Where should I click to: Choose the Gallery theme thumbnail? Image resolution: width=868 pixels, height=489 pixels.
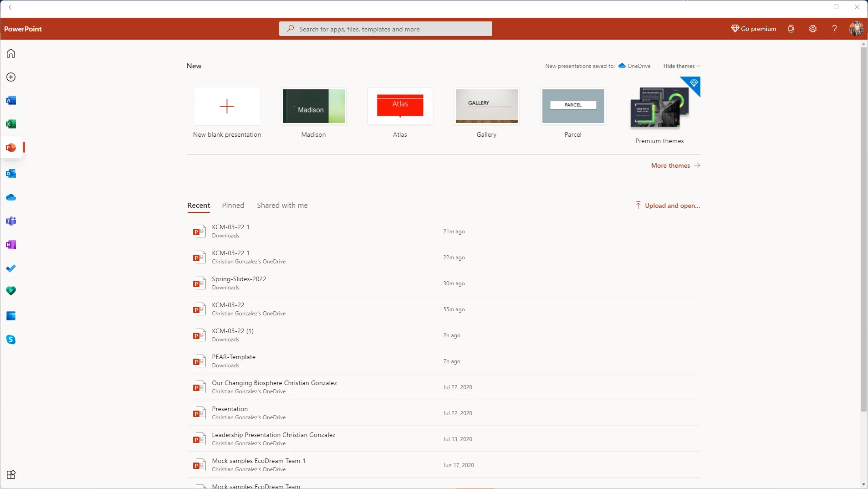[x=486, y=106]
